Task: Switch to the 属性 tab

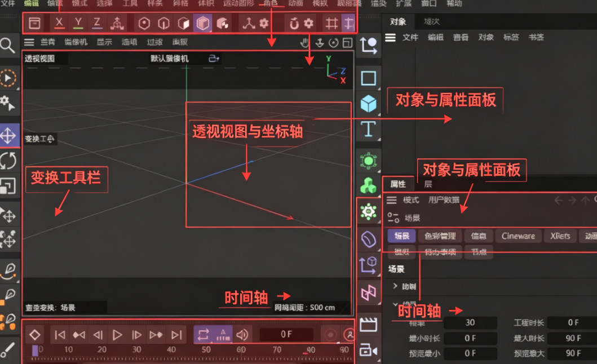Action: (398, 184)
